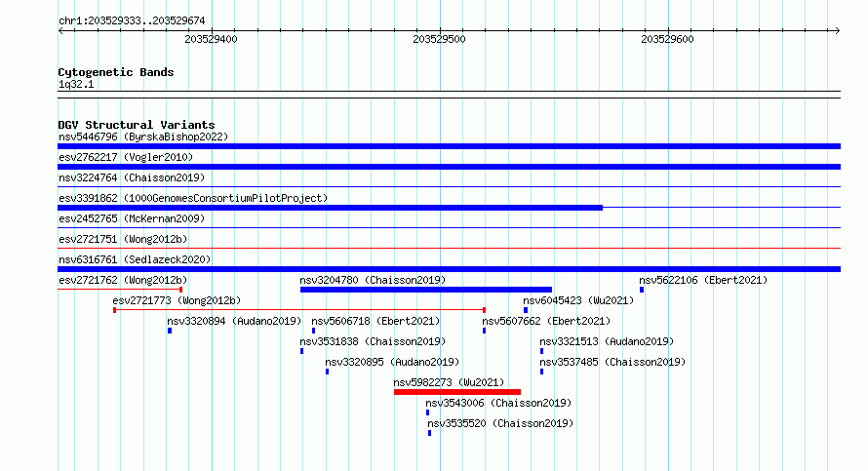Image resolution: width=868 pixels, height=471 pixels.
Task: Click the DGV Structural Variants track title
Action: 137,125
